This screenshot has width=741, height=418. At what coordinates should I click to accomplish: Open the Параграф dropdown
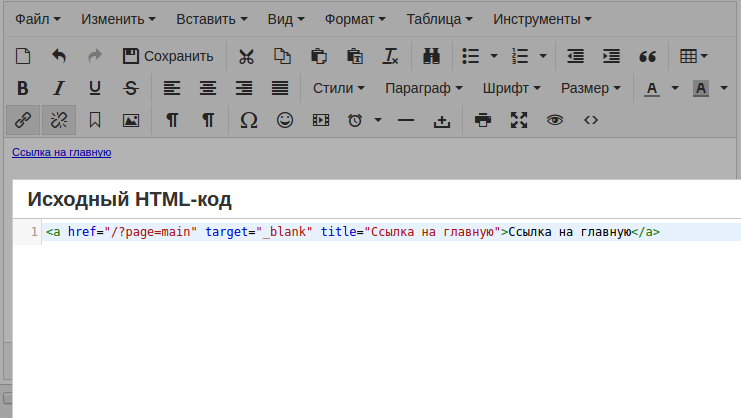[x=423, y=88]
